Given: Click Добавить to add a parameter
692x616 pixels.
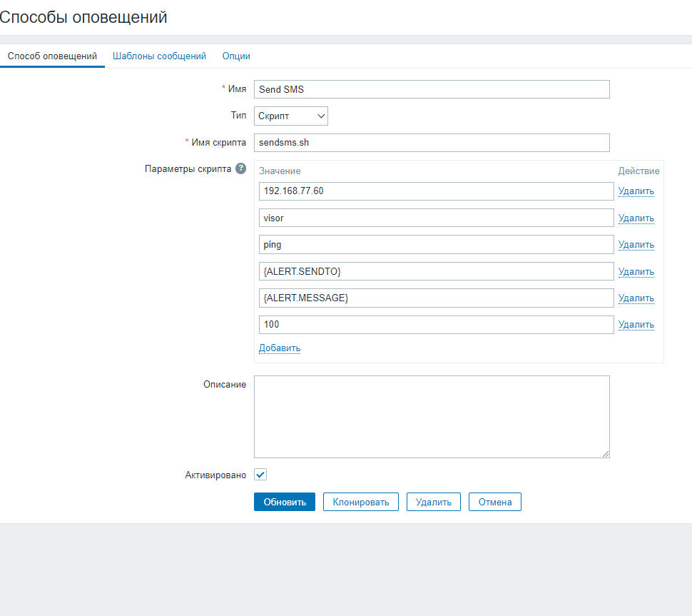Looking at the screenshot, I should coord(280,348).
